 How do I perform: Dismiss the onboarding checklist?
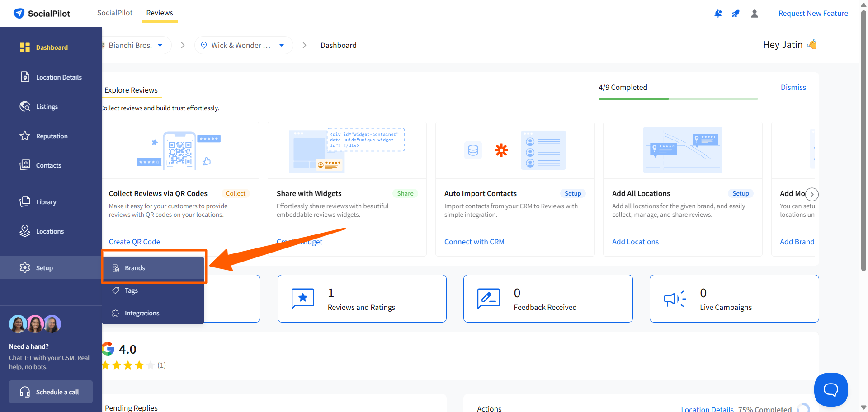pyautogui.click(x=793, y=87)
